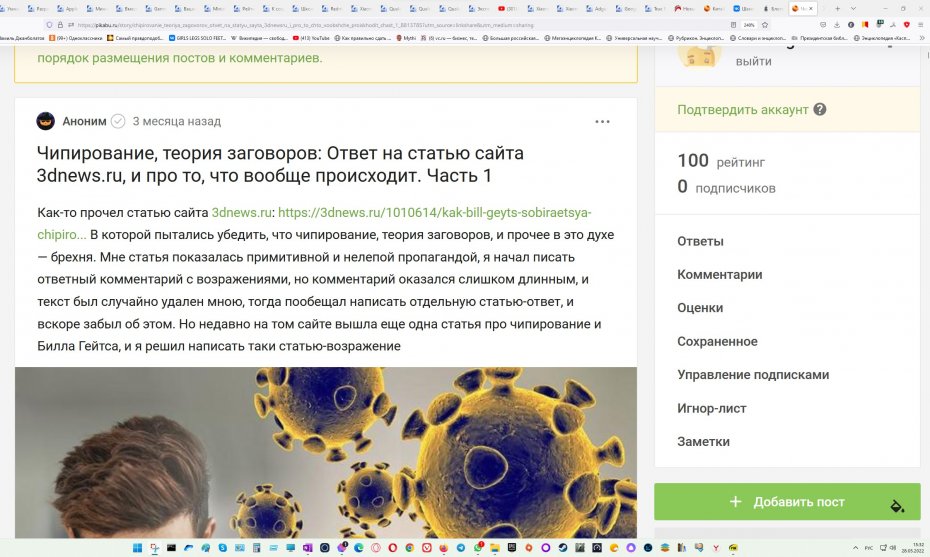Viewport: 930px width, 557px height.
Task: Click the paint bucket icon on the add-post bar
Action: tap(897, 504)
